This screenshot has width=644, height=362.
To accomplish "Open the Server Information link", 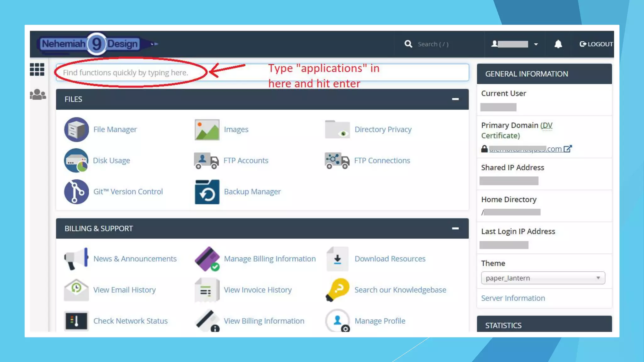I will click(513, 298).
